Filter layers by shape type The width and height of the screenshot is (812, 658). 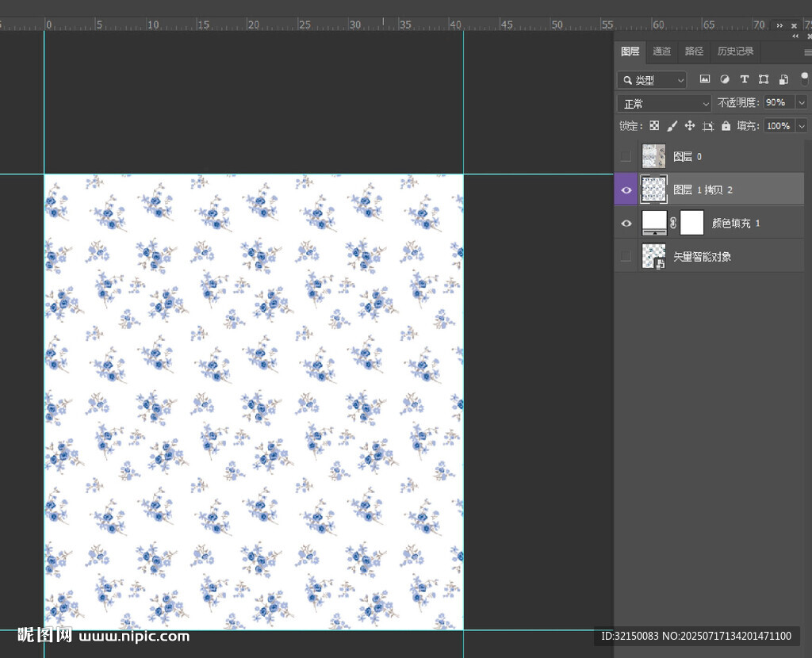pyautogui.click(x=764, y=79)
